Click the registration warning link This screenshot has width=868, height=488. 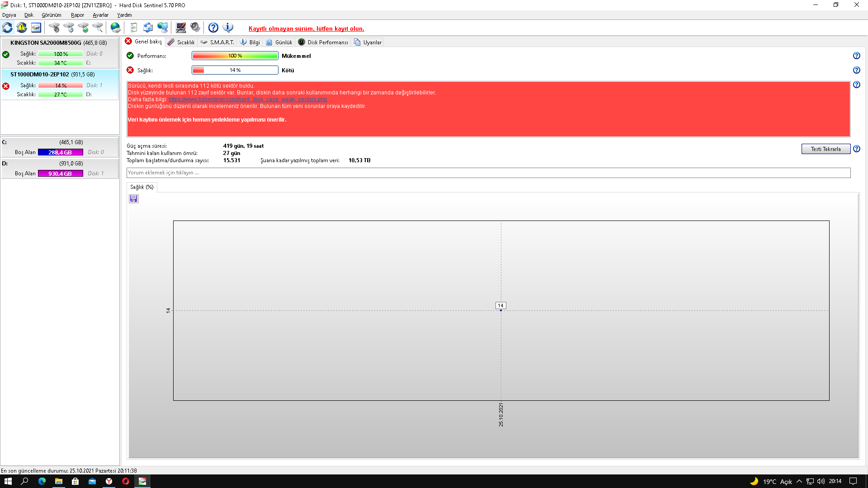306,28
